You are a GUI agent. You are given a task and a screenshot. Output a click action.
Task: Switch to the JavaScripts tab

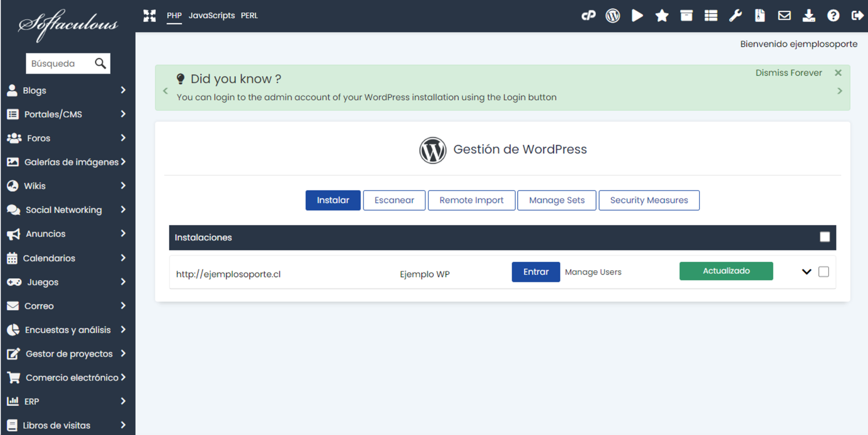211,16
